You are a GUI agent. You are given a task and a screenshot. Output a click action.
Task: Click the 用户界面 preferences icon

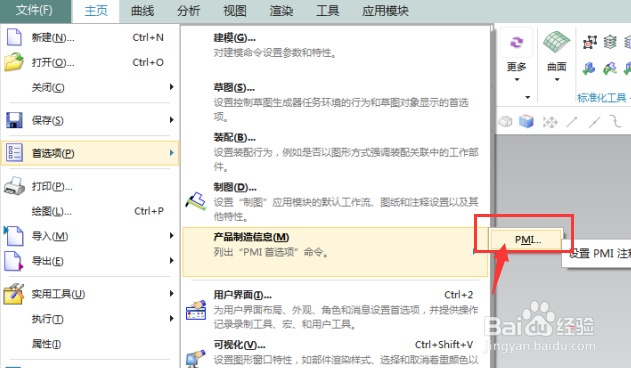[x=196, y=310]
